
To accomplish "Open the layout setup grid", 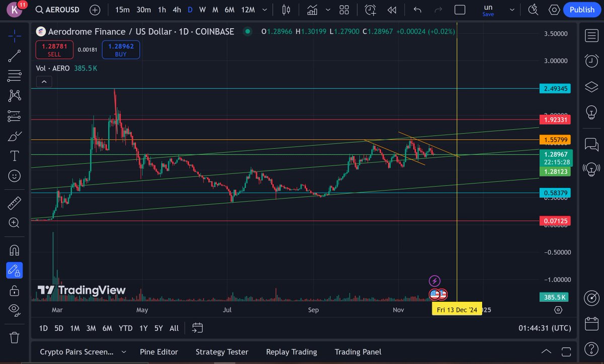I will [344, 10].
